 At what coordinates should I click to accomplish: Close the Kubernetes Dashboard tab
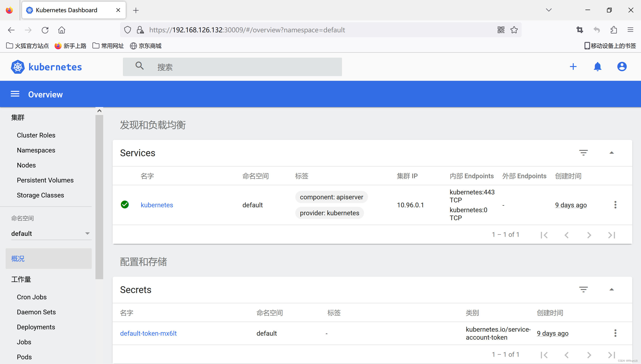click(x=118, y=10)
